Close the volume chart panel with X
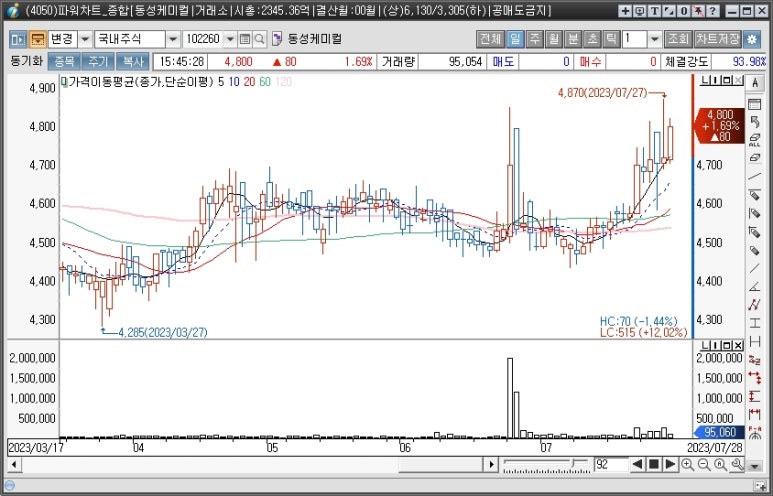Image resolution: width=773 pixels, height=496 pixels. point(738,345)
